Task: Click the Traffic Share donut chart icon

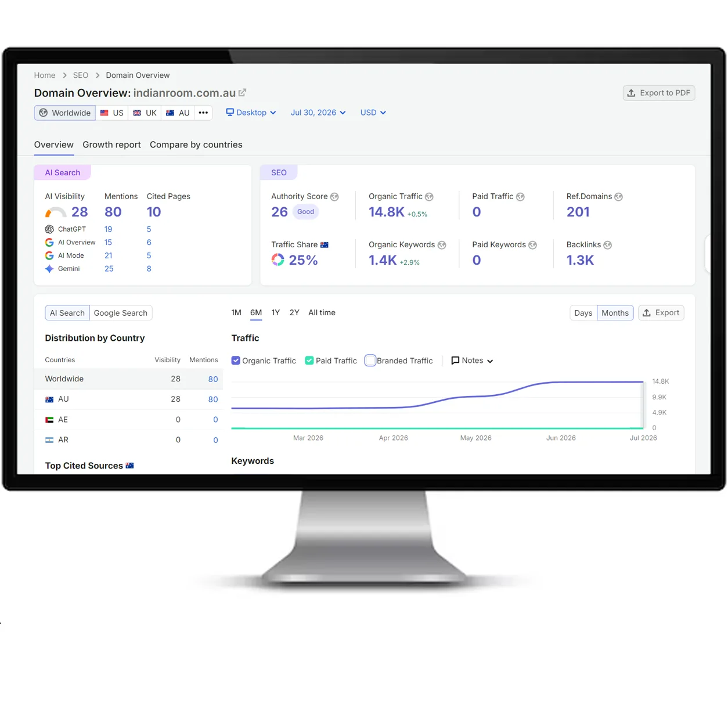Action: [x=278, y=260]
